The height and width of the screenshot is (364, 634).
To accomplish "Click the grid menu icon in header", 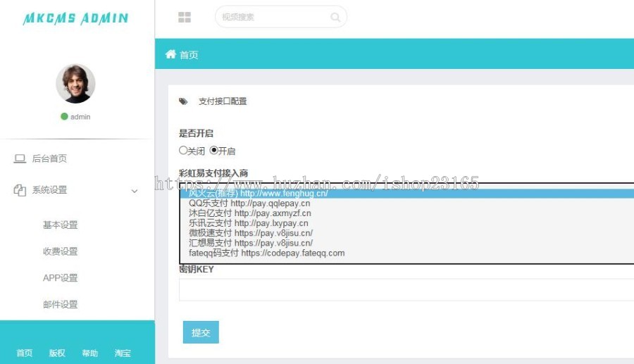I will [185, 17].
